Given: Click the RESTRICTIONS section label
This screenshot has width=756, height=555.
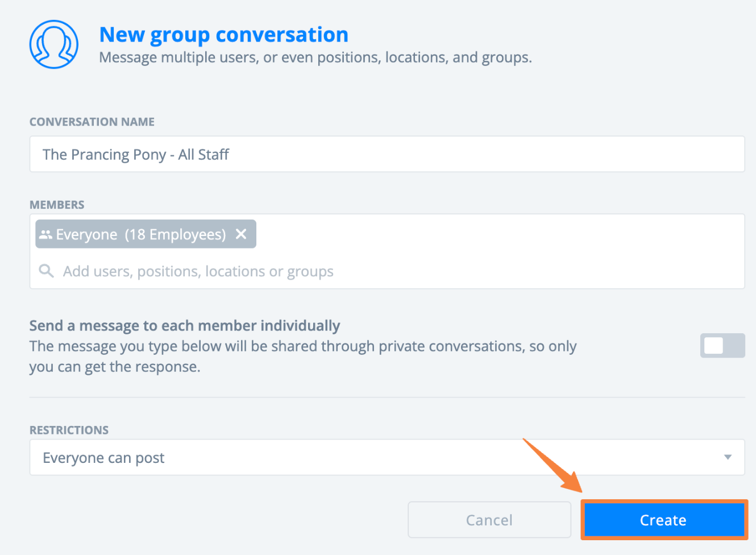Looking at the screenshot, I should [x=69, y=430].
